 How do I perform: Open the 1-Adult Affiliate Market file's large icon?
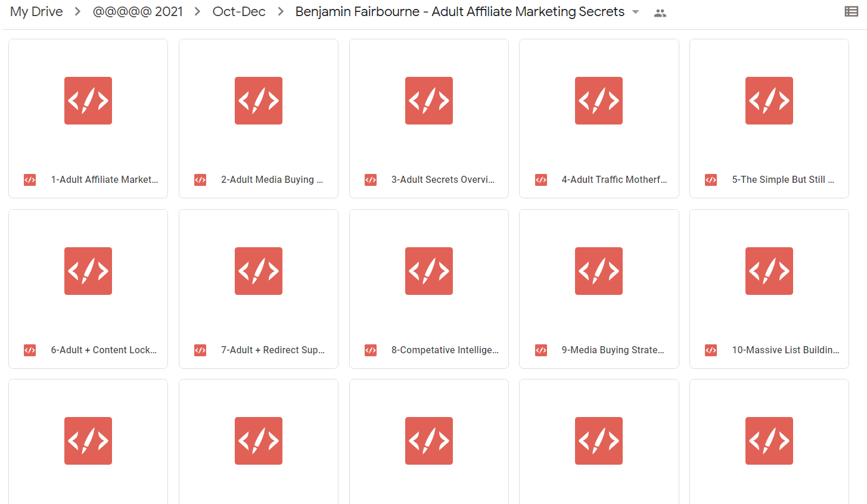(x=88, y=101)
